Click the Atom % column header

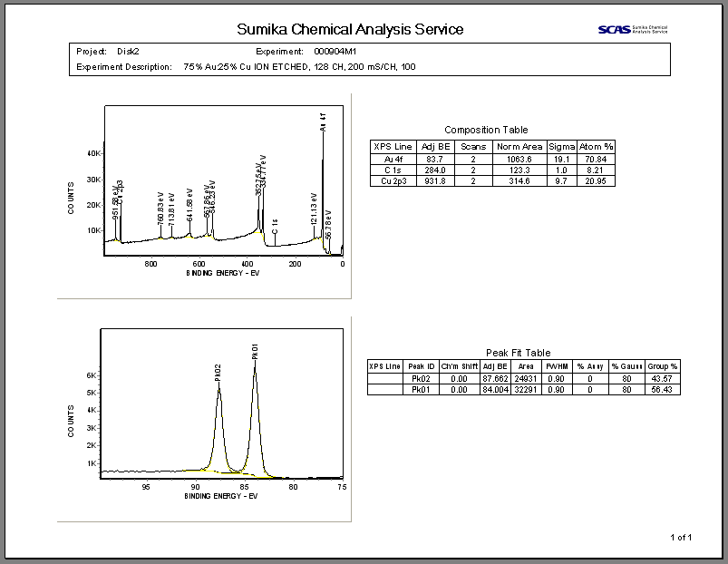(x=597, y=147)
